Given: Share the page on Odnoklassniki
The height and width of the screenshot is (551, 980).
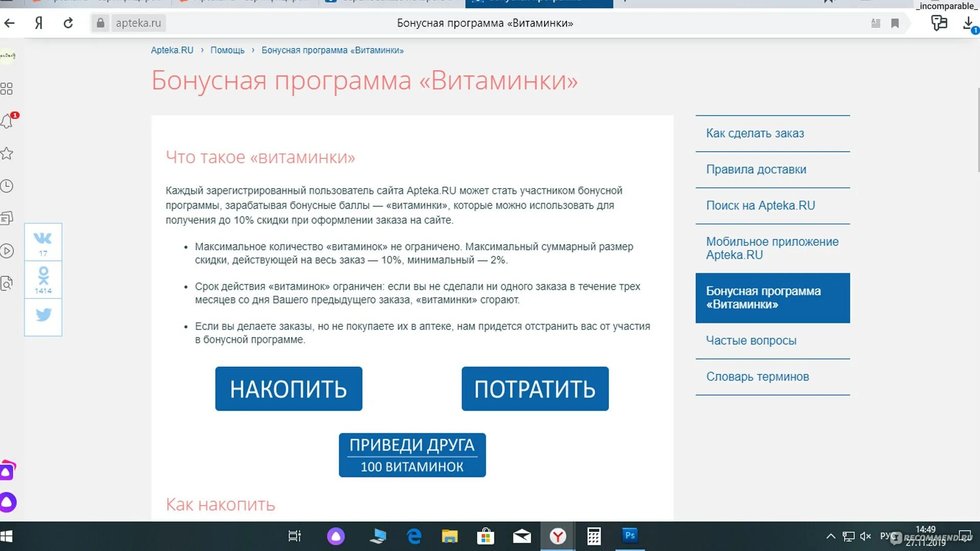Looking at the screenshot, I should coord(43,280).
